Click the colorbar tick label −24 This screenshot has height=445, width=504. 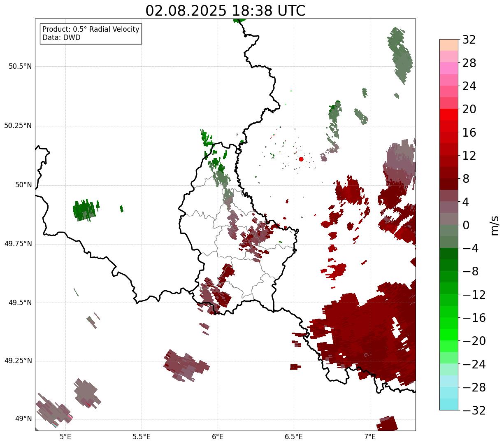474,364
